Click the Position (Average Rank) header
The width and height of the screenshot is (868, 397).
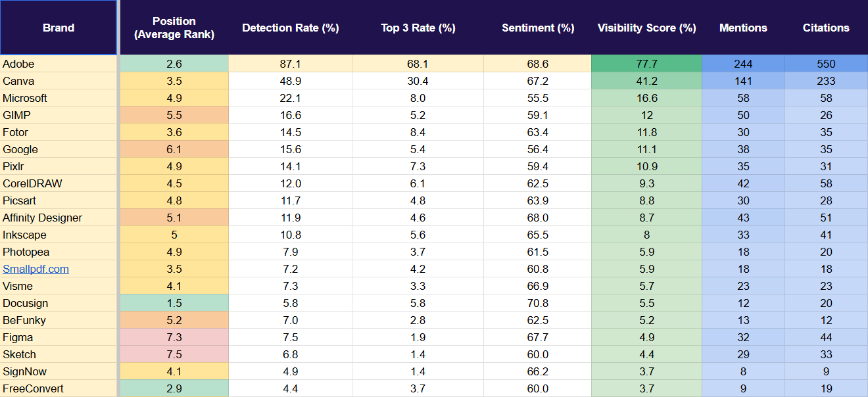pos(174,28)
